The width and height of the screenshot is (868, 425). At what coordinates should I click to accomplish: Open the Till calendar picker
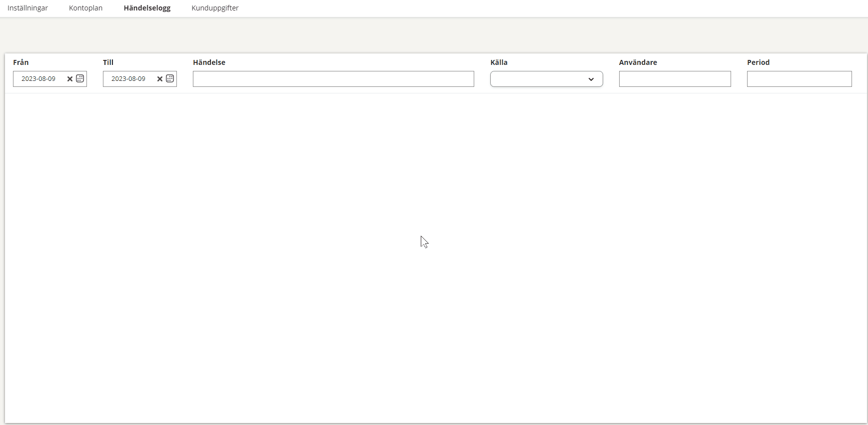(x=170, y=79)
